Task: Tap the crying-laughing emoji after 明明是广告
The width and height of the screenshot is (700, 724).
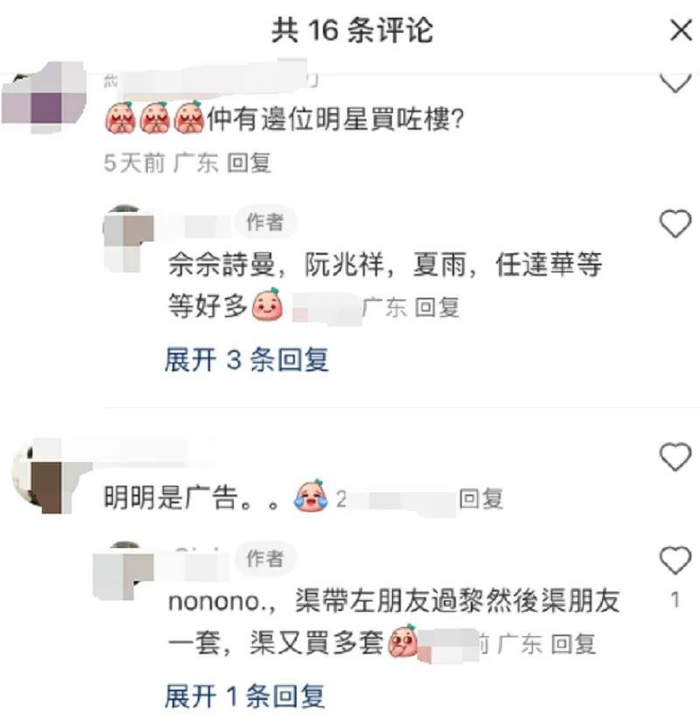Action: coord(311,496)
